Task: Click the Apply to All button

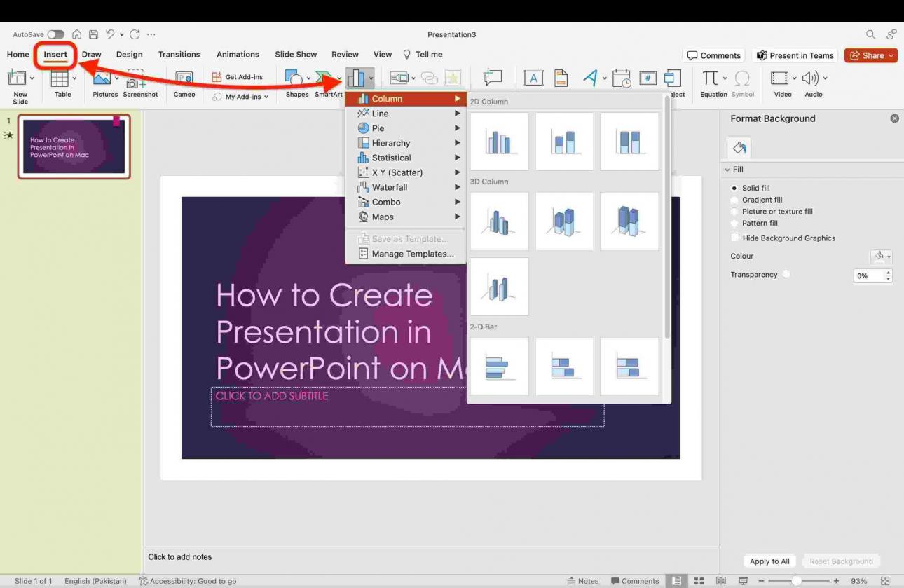Action: pyautogui.click(x=769, y=561)
